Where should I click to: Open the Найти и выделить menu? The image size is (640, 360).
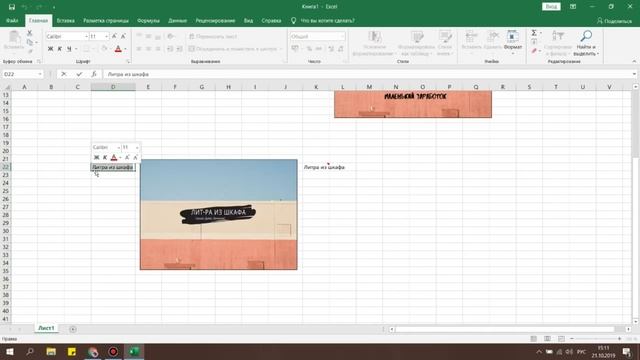586,43
